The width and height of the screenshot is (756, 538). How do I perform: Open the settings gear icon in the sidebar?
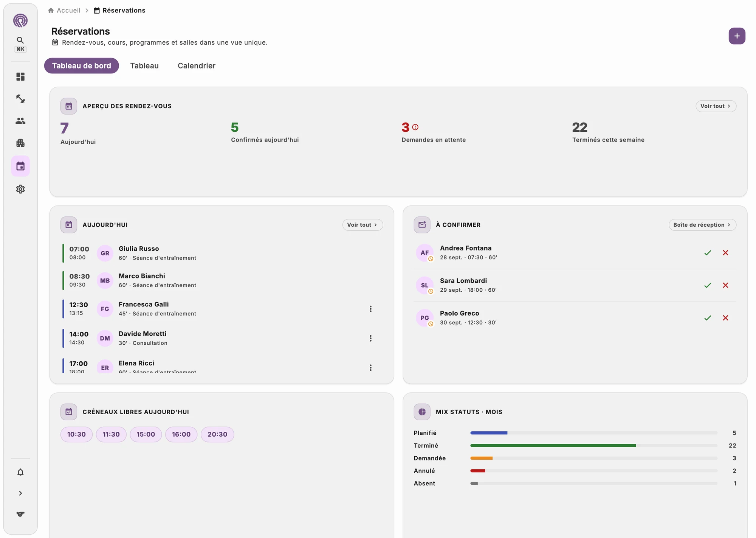pos(20,189)
